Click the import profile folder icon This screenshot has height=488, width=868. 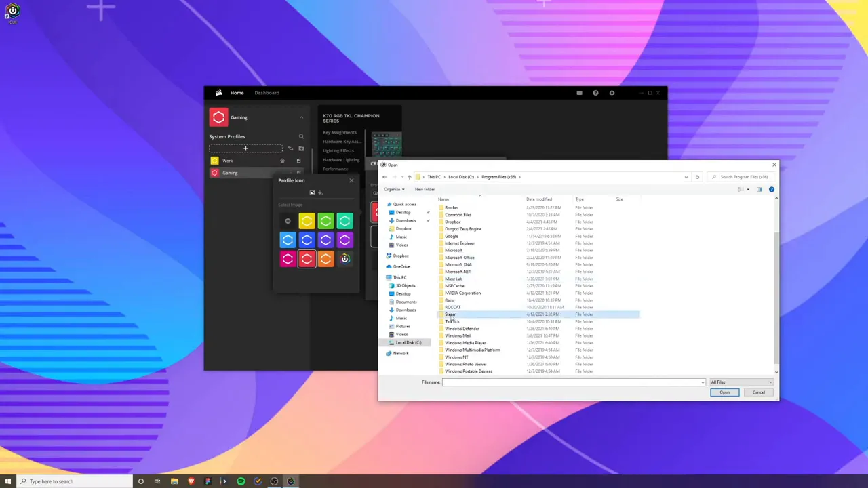click(301, 148)
